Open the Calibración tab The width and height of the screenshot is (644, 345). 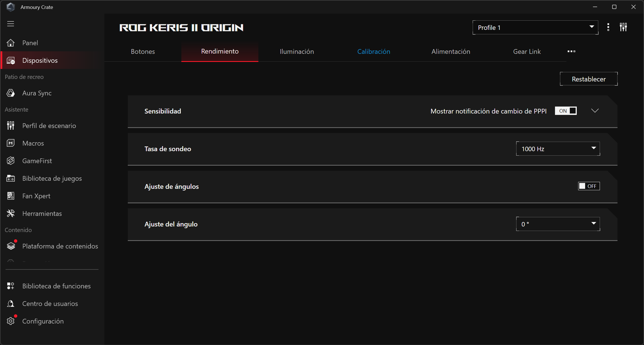[x=374, y=51]
